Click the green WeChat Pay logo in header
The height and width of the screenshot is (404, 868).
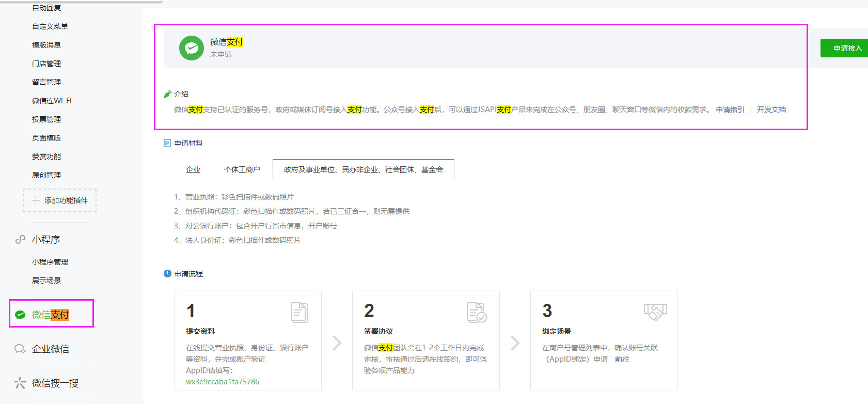[x=192, y=48]
